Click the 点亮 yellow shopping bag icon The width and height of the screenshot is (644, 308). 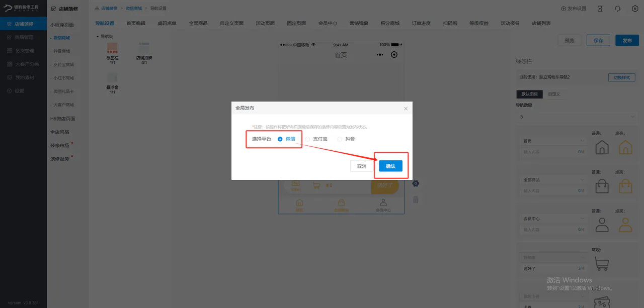point(625,186)
